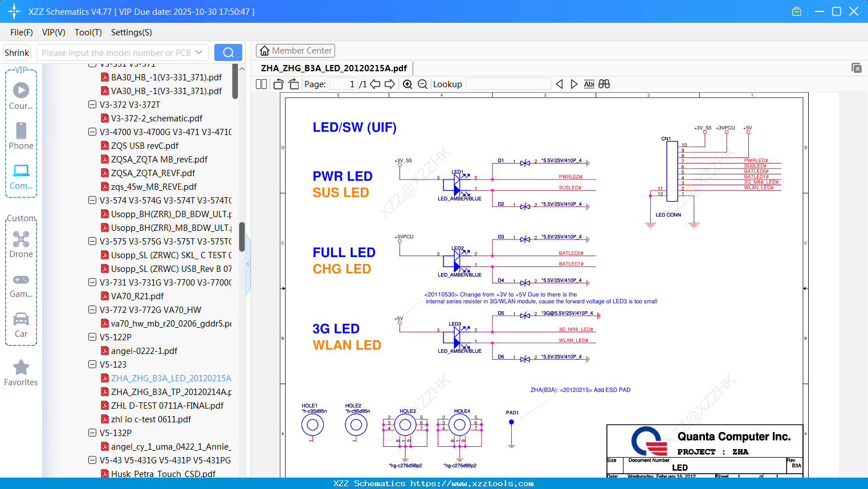868x489 pixels.
Task: Click the binoculars search icon
Action: [x=604, y=84]
